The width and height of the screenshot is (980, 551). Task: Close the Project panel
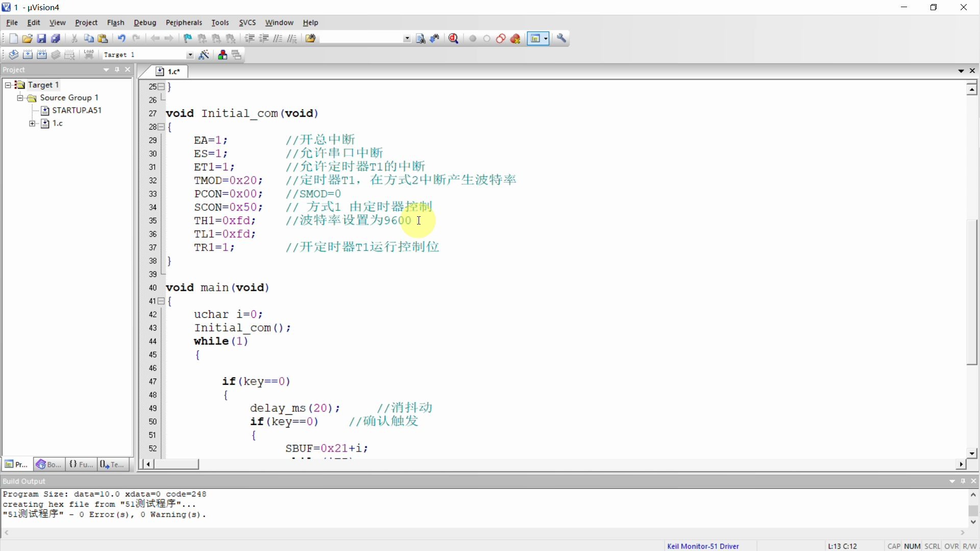coord(128,70)
